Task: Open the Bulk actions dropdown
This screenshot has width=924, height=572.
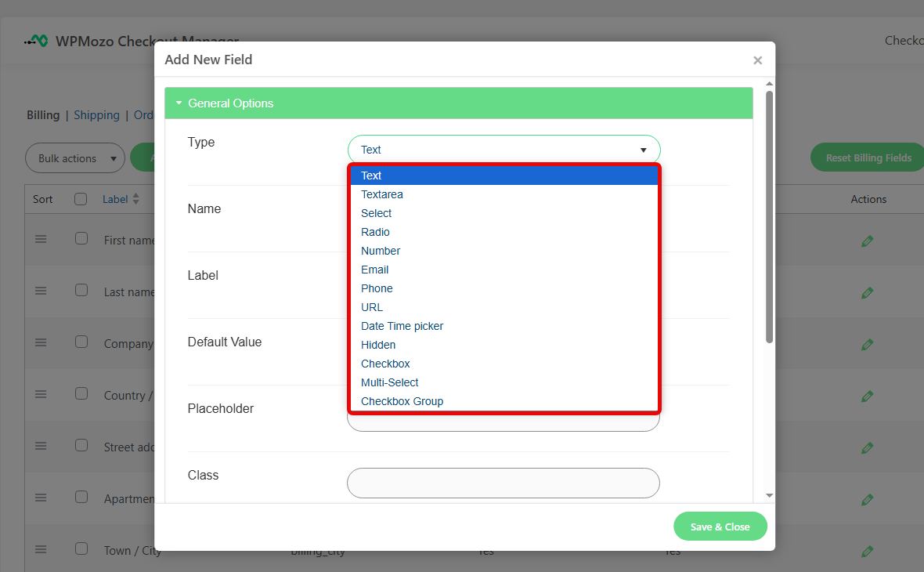Action: 75,158
